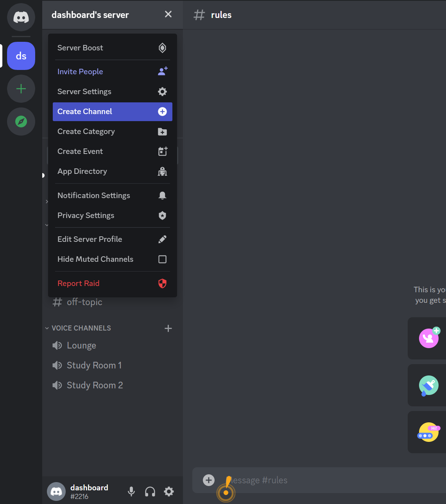Choose Edit Server Profile
The width and height of the screenshot is (446, 504).
click(113, 239)
